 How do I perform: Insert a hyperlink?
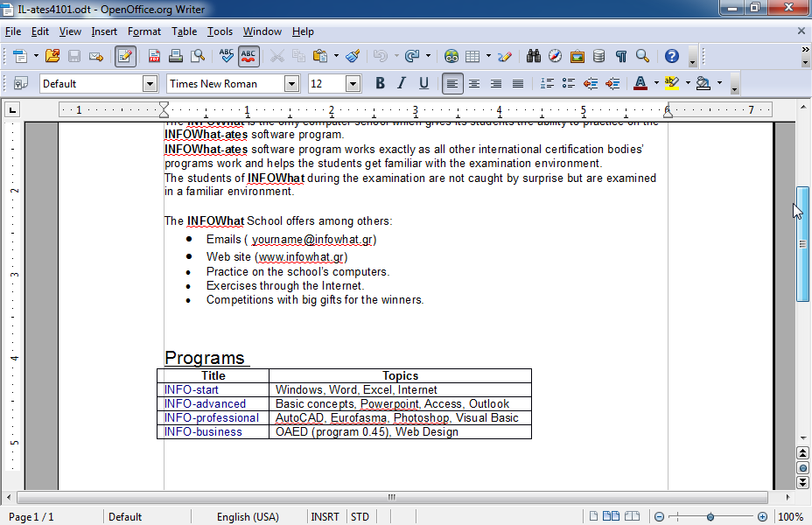coord(451,55)
